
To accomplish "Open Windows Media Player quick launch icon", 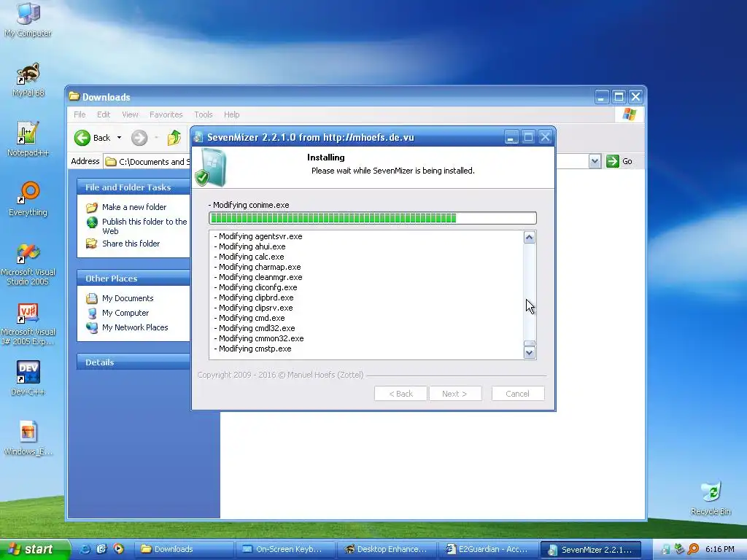I will coord(118,549).
